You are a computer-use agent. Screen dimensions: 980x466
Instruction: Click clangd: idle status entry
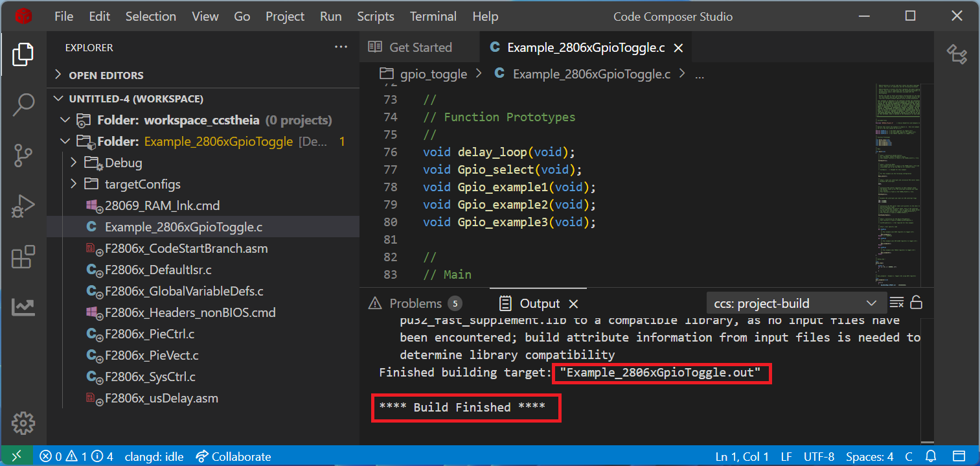(x=154, y=456)
